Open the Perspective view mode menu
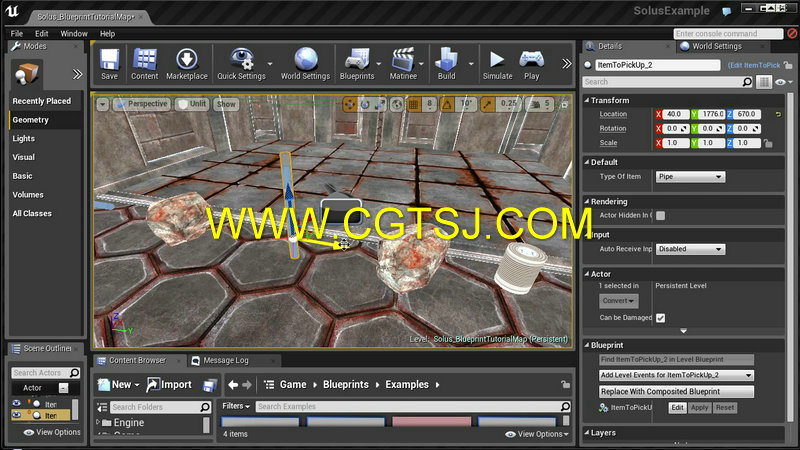 141,104
